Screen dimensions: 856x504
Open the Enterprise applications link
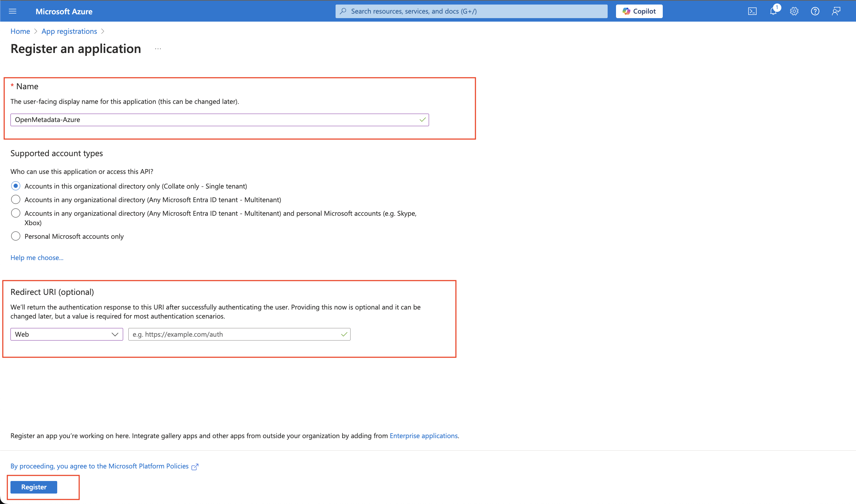pyautogui.click(x=423, y=436)
